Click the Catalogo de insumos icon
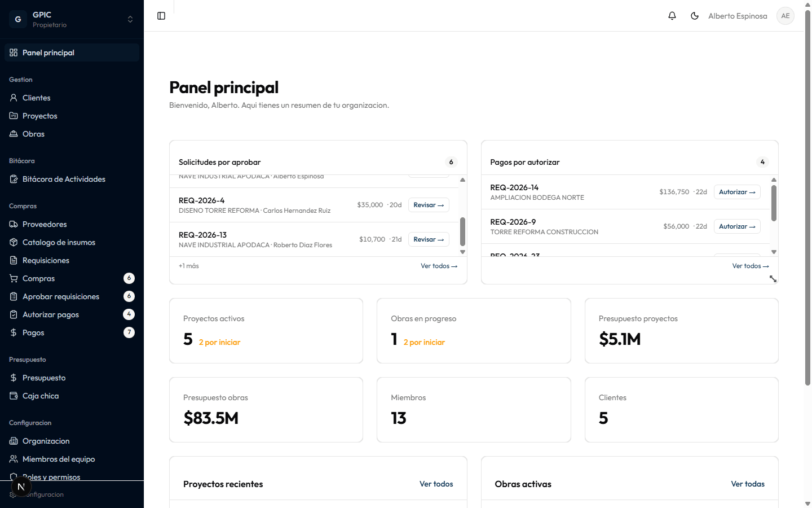The image size is (812, 508). click(14, 242)
